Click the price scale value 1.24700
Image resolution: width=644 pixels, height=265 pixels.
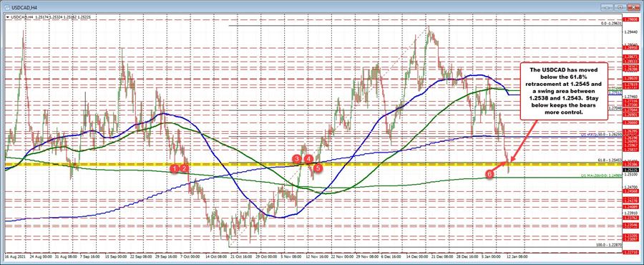point(632,187)
